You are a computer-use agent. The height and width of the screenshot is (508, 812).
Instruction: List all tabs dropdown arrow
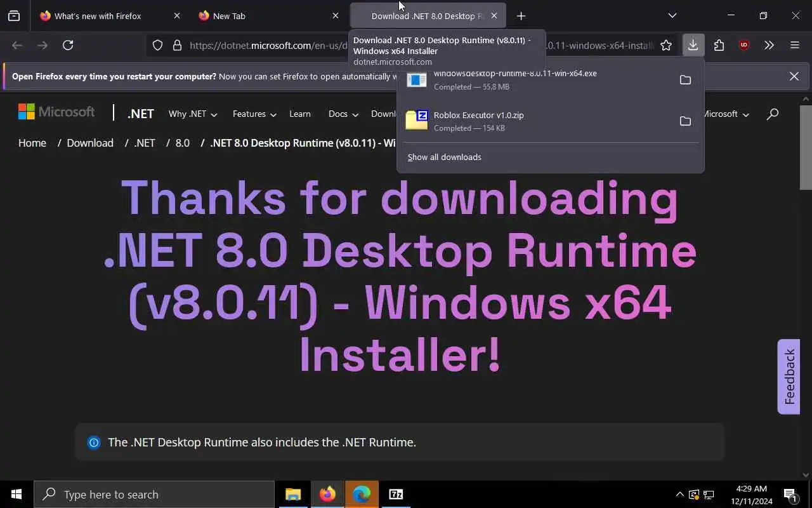(672, 16)
